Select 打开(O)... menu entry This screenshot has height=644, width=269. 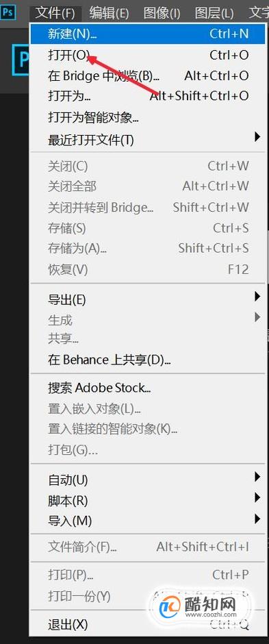click(148, 55)
